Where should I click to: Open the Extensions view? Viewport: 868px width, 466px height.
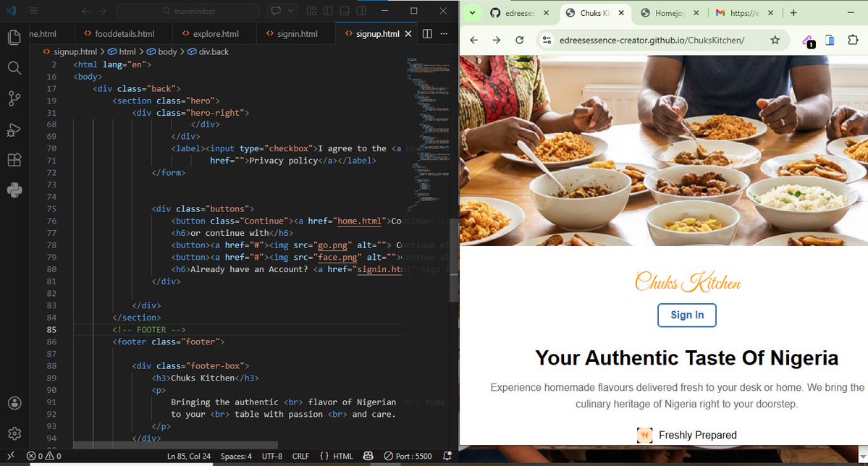tap(14, 161)
